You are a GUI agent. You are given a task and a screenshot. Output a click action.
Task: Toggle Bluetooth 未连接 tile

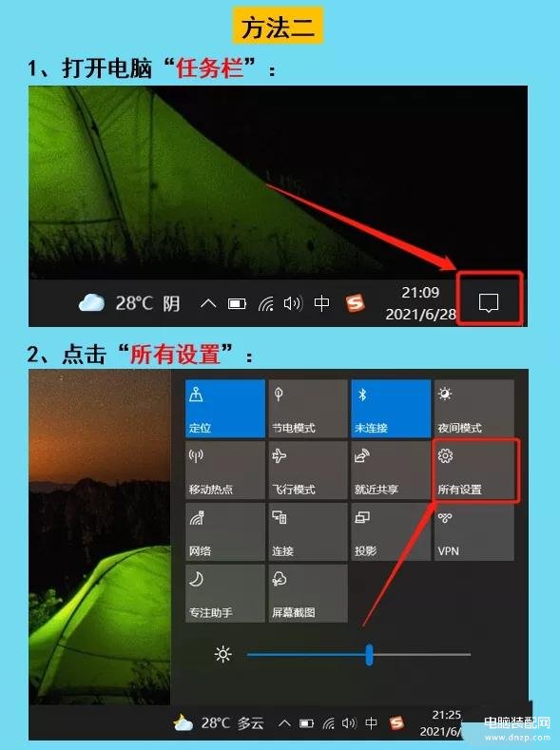[391, 409]
